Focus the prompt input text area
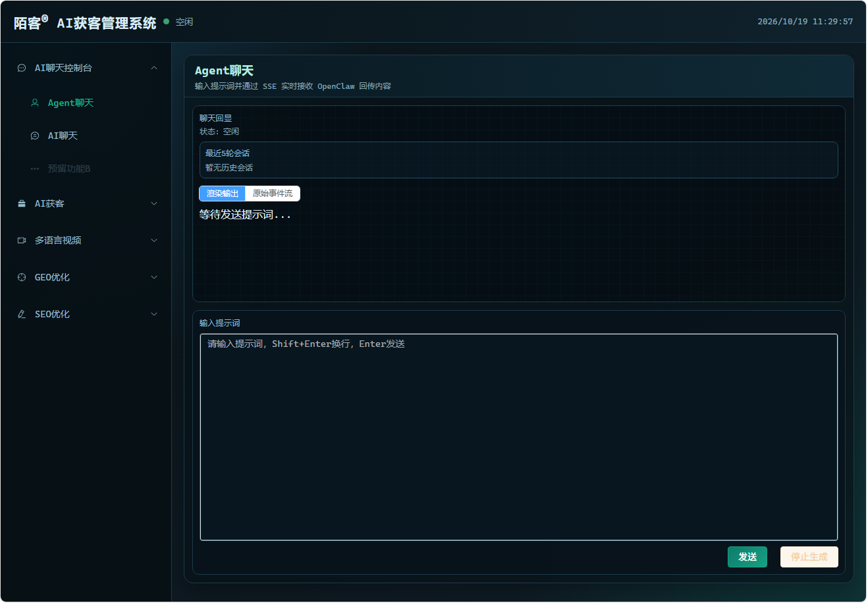This screenshot has height=603, width=868. coord(519,437)
